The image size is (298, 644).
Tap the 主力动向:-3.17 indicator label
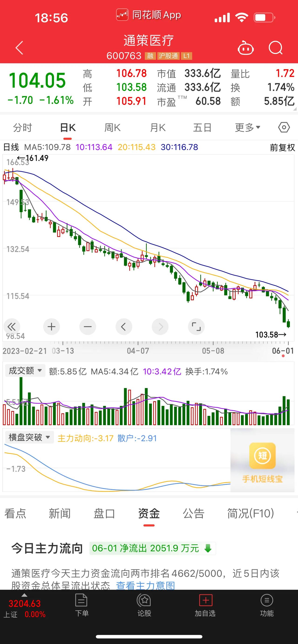coord(86,438)
